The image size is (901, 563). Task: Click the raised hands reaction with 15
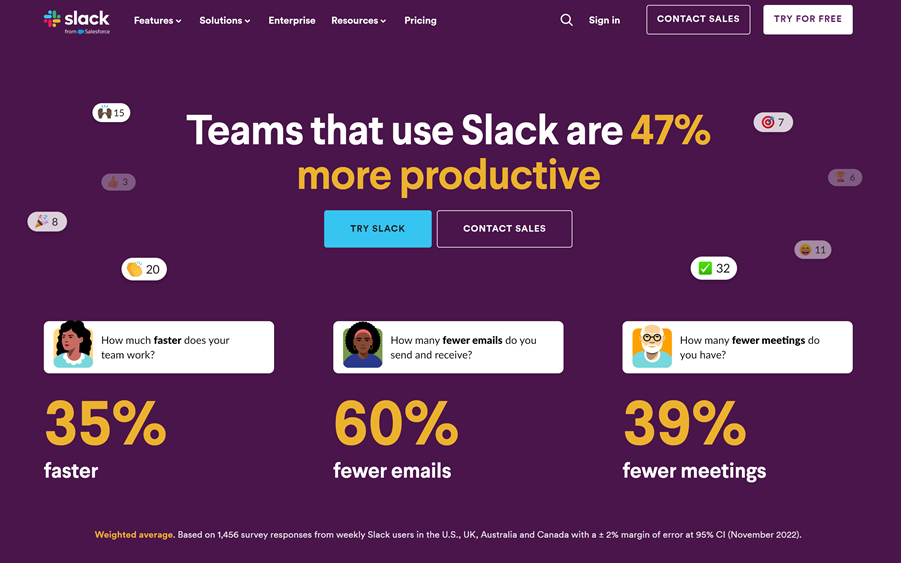coord(111,113)
